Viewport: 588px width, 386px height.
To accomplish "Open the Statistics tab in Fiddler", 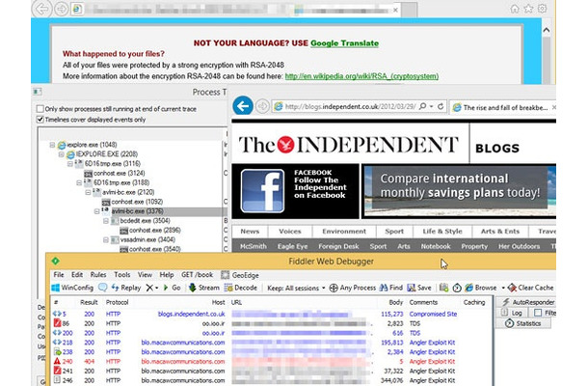I will 523,323.
